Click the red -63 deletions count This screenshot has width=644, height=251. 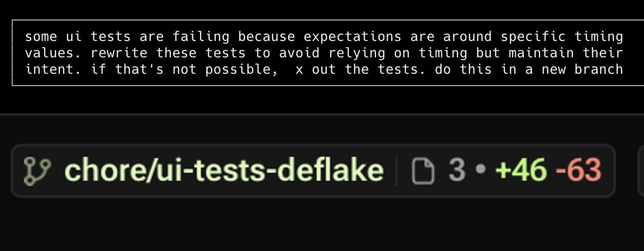click(x=578, y=171)
